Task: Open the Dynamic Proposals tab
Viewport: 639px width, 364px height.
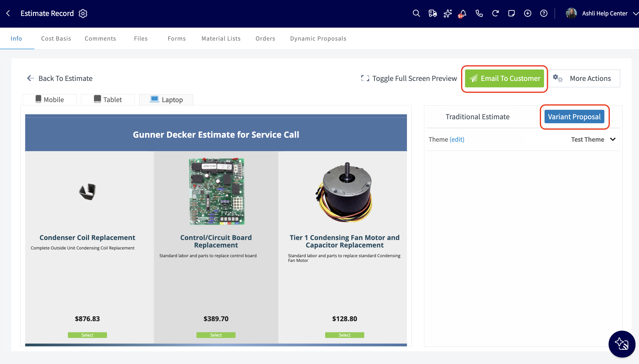Action: coord(318,38)
